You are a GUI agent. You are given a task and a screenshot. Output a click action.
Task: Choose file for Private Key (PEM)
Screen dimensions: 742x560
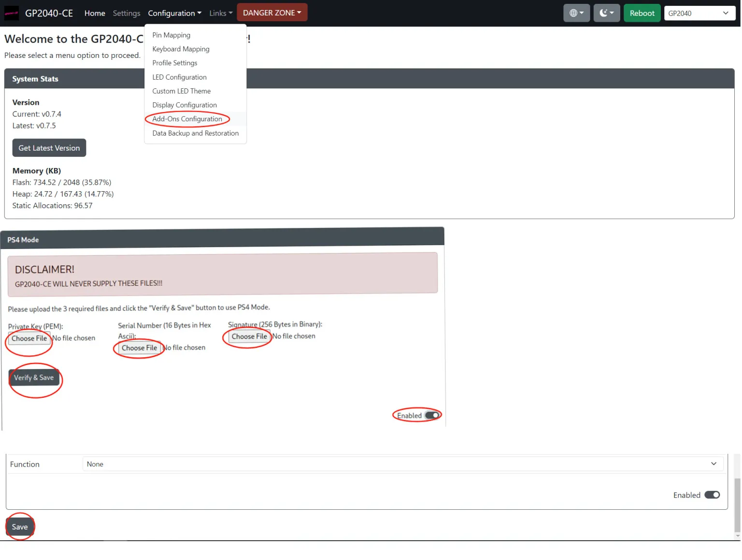point(29,338)
